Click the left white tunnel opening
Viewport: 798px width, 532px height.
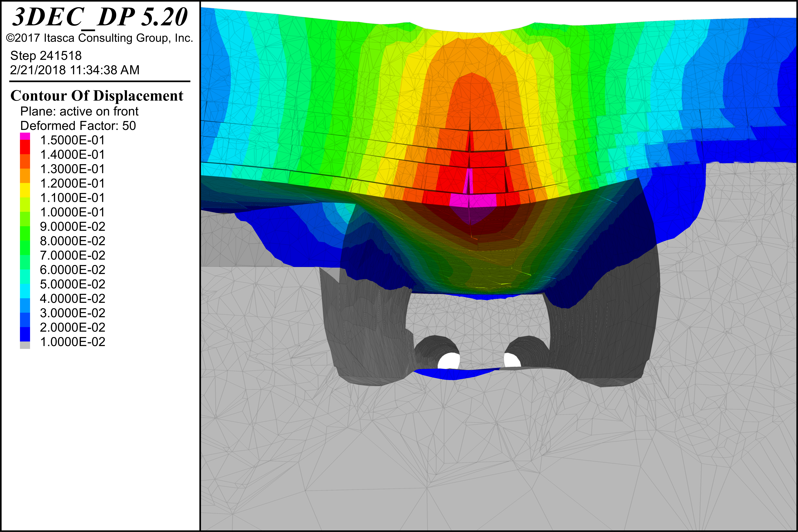click(449, 361)
